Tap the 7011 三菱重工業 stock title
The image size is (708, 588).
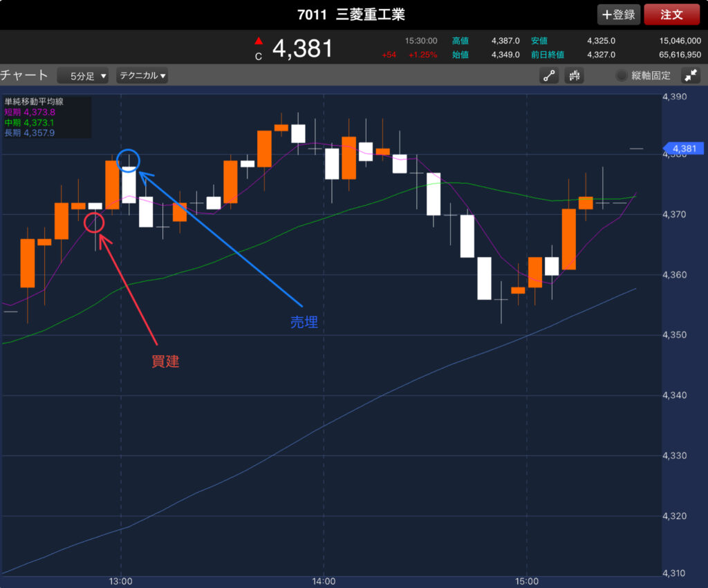pos(354,14)
